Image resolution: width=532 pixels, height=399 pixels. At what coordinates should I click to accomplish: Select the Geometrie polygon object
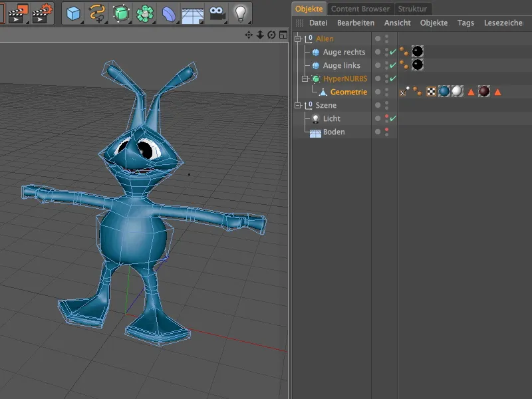[x=348, y=92]
